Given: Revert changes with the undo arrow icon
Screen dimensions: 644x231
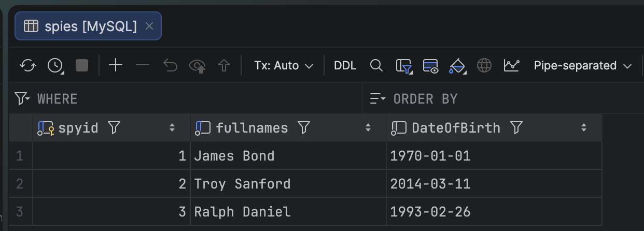Looking at the screenshot, I should click(170, 65).
